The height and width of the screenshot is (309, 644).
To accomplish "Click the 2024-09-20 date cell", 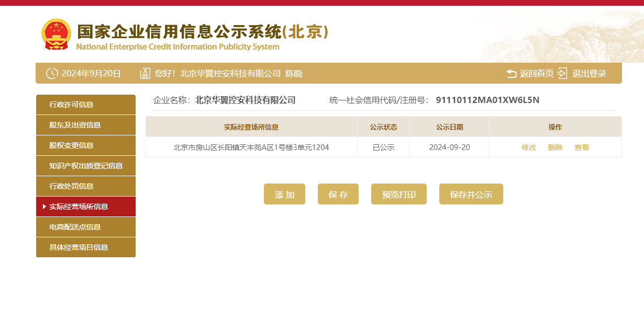I will (x=449, y=147).
